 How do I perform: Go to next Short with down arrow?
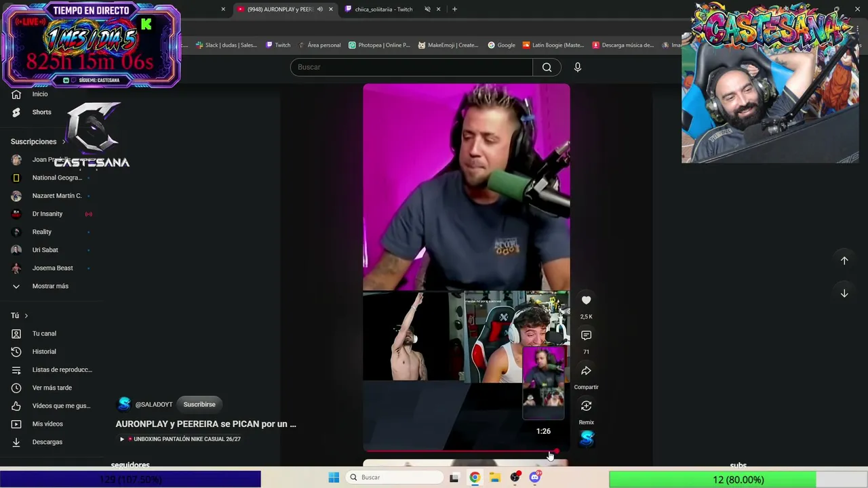click(x=844, y=293)
